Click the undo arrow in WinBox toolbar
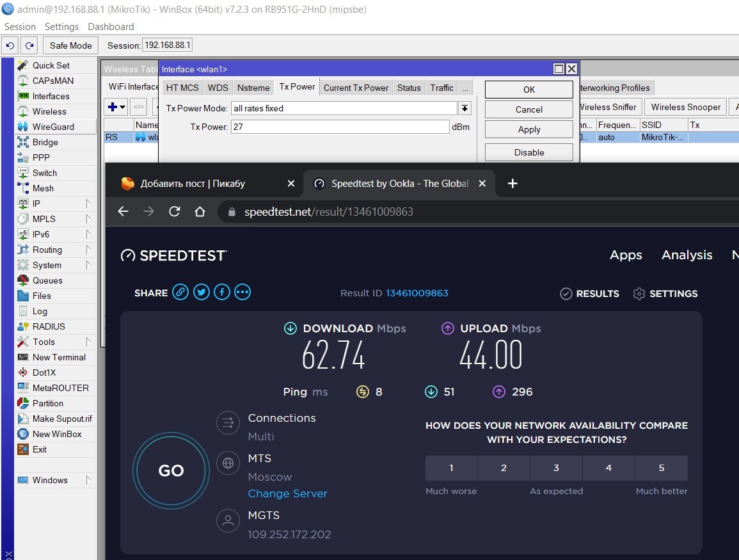Viewport: 739px width, 560px height. 10,45
